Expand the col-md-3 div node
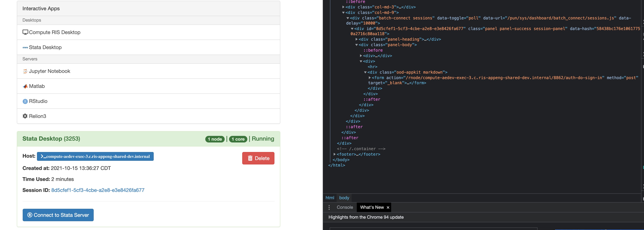Screen dimensions: 644x230 343,7
